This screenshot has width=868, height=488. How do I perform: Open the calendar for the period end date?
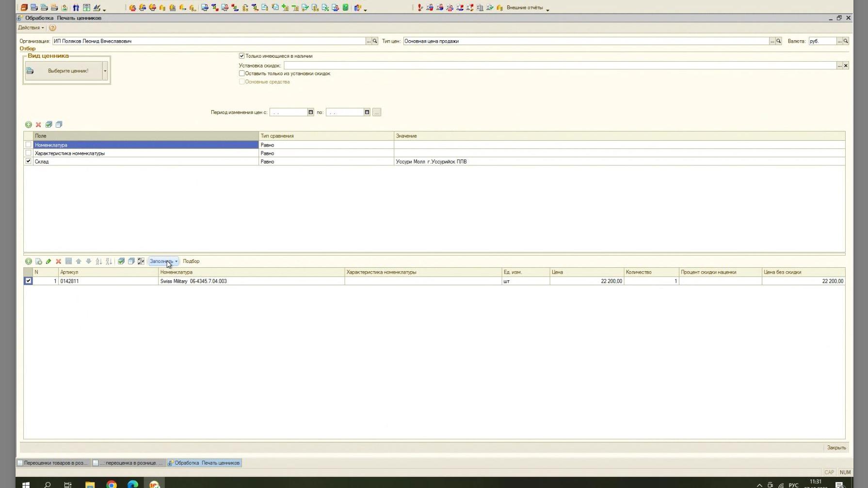pos(367,112)
